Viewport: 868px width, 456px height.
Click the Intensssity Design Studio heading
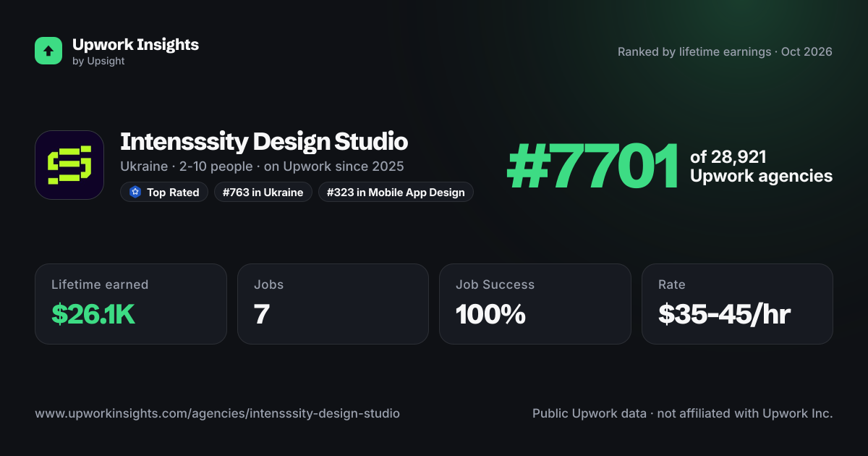[x=264, y=142]
